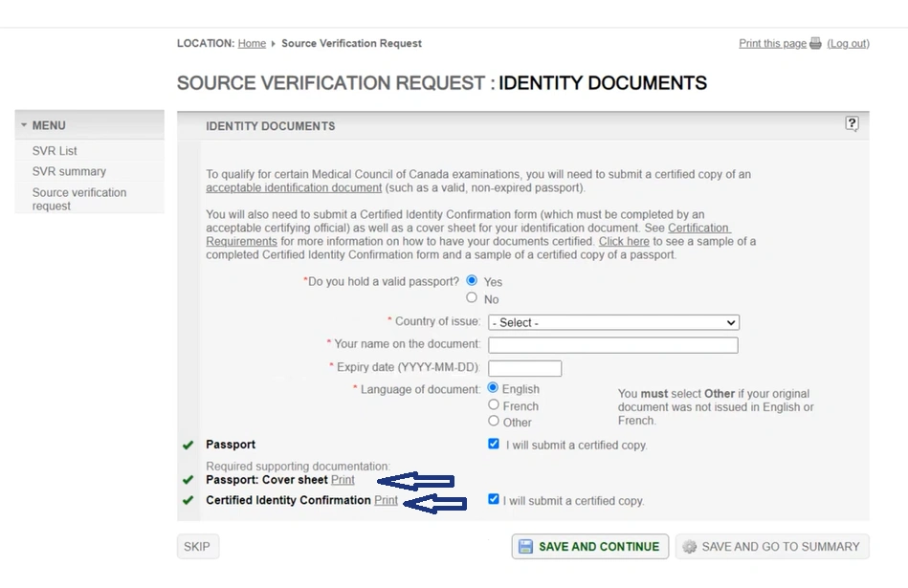The width and height of the screenshot is (908, 588).
Task: Open Source verification request menu item
Action: coord(78,199)
